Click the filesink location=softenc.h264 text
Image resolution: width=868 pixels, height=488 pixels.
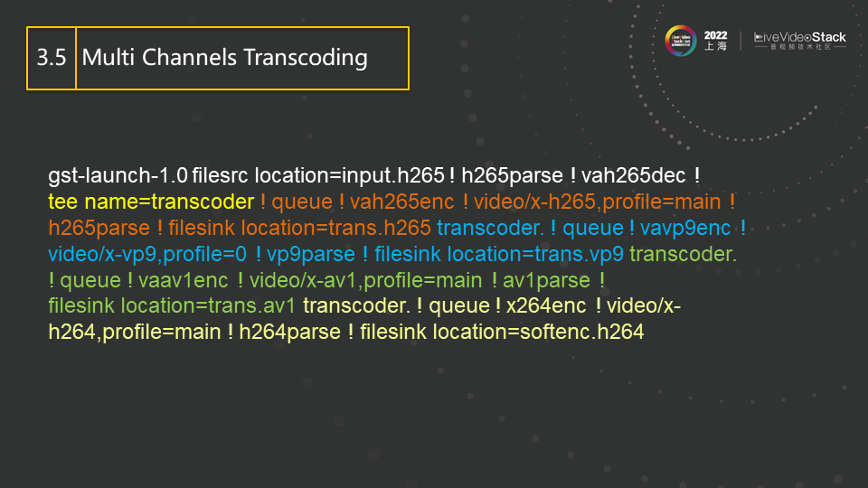click(502, 332)
